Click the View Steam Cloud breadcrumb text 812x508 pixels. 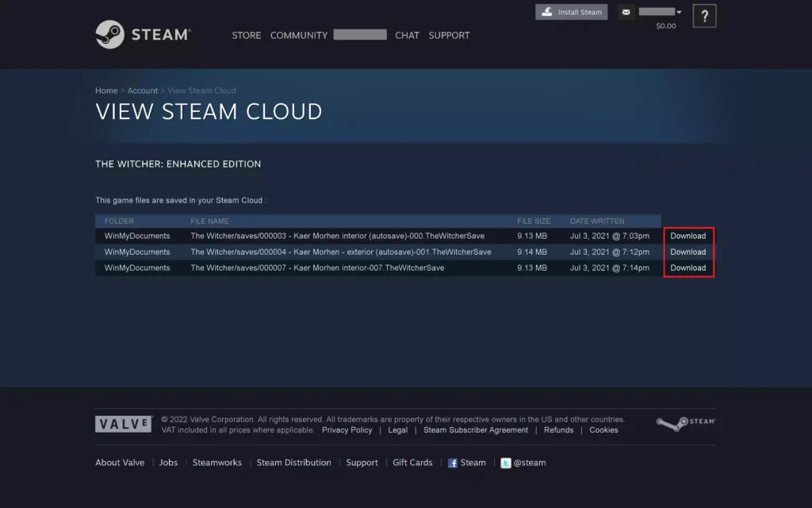pos(201,90)
